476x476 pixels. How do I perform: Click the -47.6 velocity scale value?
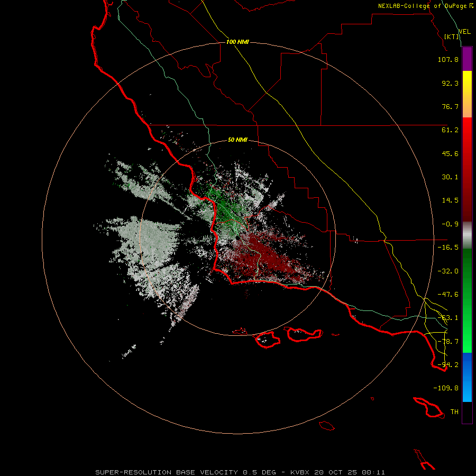pos(448,295)
